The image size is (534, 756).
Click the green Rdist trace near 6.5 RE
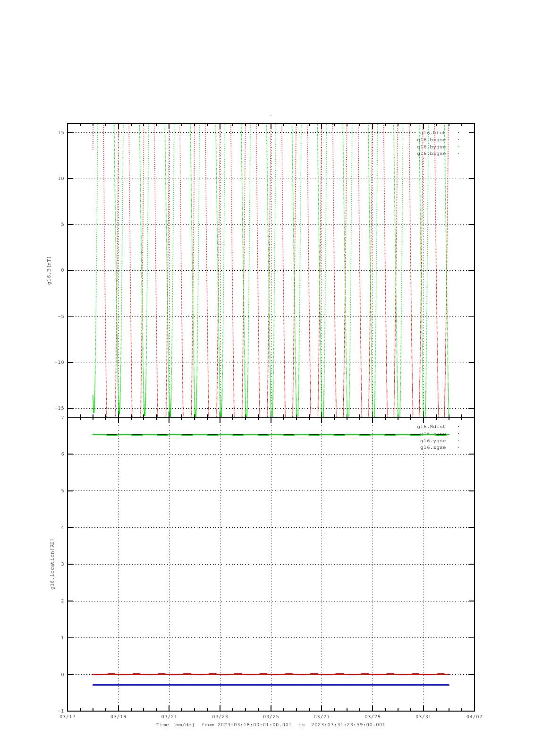click(x=271, y=435)
